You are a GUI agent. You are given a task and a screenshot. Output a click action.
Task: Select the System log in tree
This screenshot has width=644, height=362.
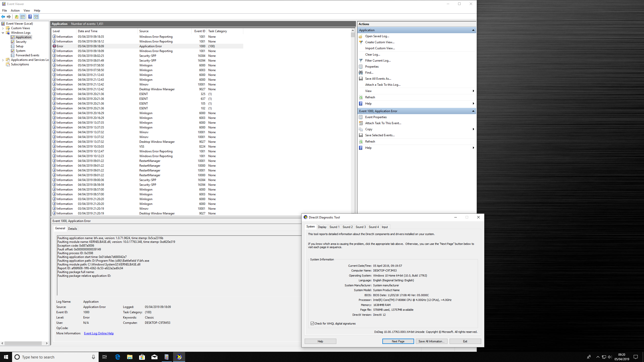pyautogui.click(x=20, y=51)
